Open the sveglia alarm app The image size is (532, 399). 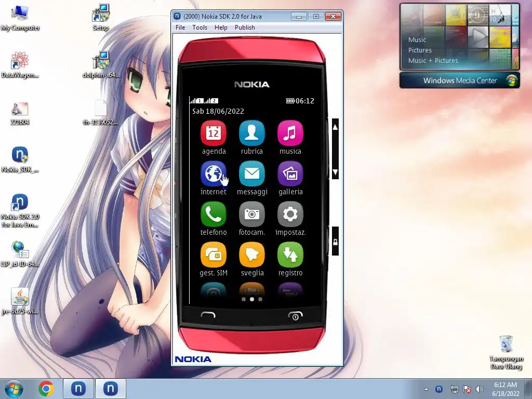(x=252, y=255)
